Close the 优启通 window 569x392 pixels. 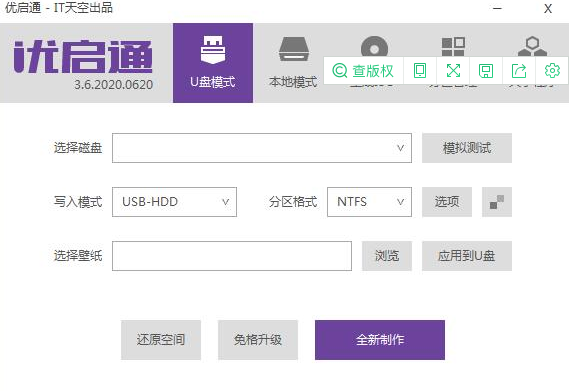point(548,8)
